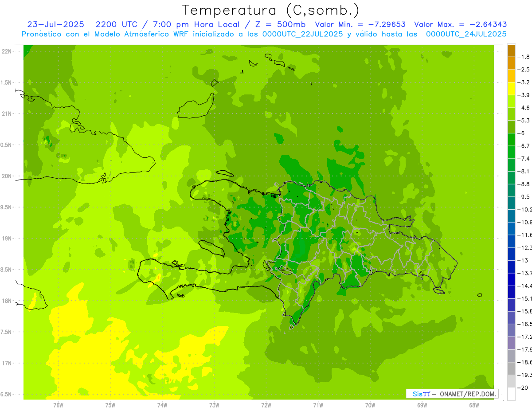Click yellow swatch between -3.2 and -3.9
Viewport: 532px width, 411px height.
pyautogui.click(x=511, y=89)
